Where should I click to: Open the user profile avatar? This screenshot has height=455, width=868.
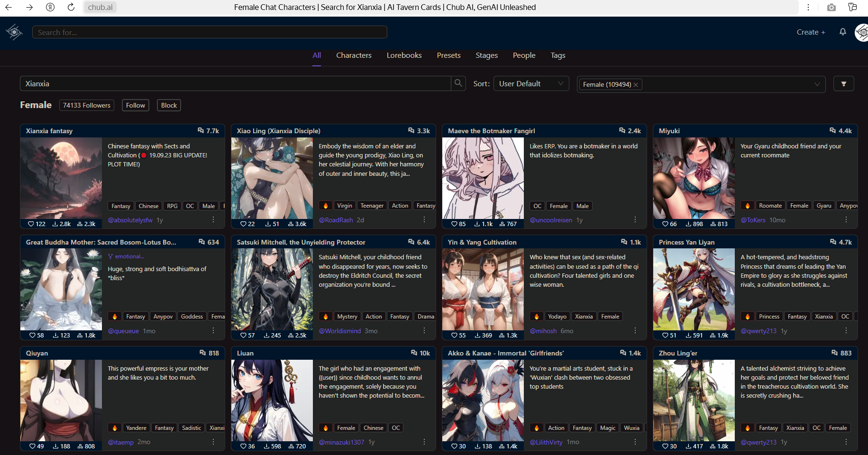(x=861, y=32)
